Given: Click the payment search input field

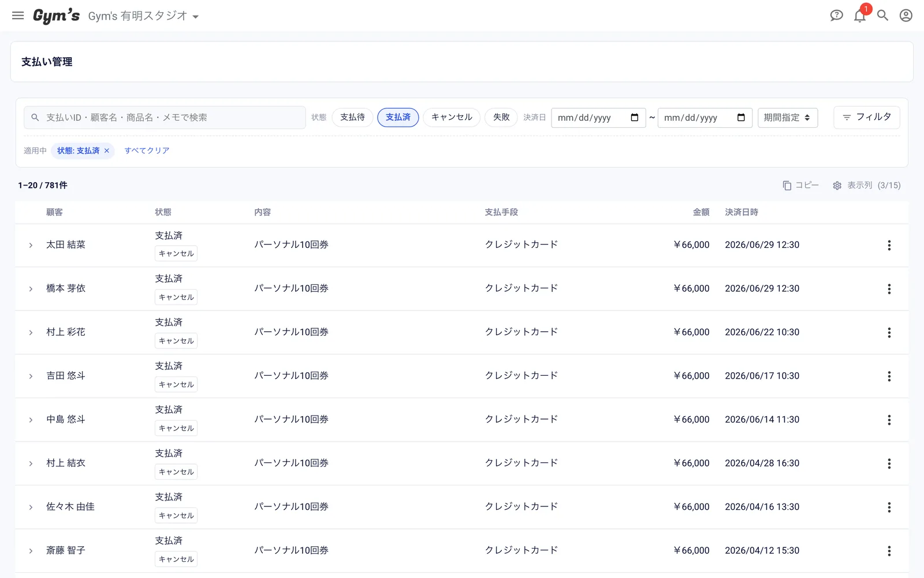Looking at the screenshot, I should [x=165, y=117].
